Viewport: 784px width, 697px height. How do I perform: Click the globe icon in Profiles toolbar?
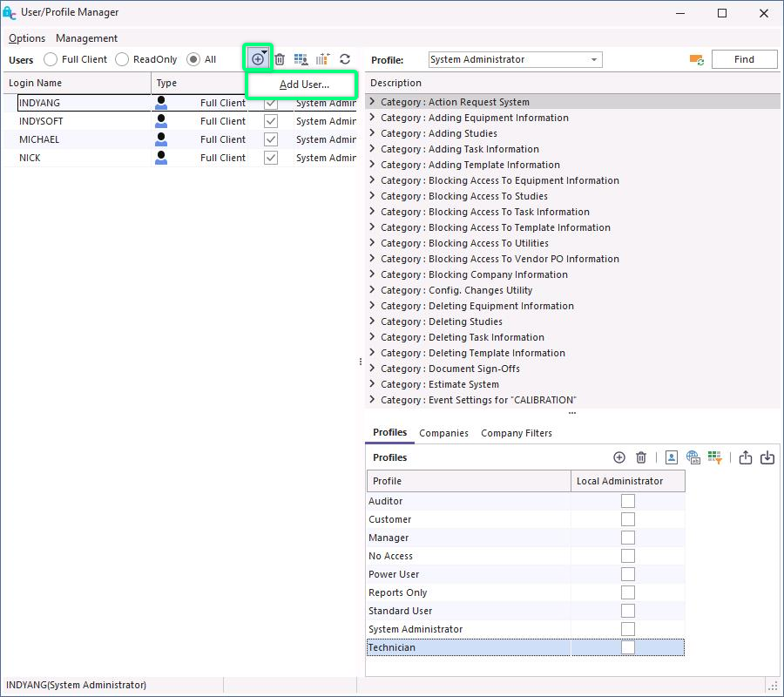[x=693, y=457]
